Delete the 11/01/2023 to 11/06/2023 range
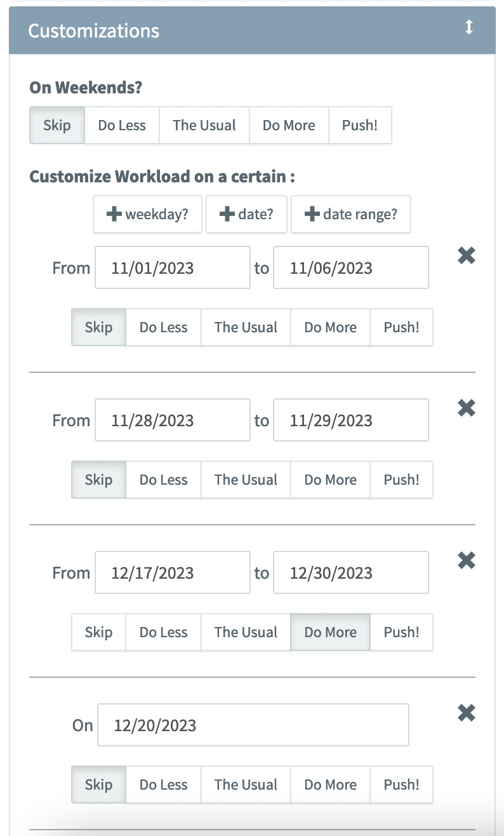This screenshot has height=836, width=504. coord(465,256)
